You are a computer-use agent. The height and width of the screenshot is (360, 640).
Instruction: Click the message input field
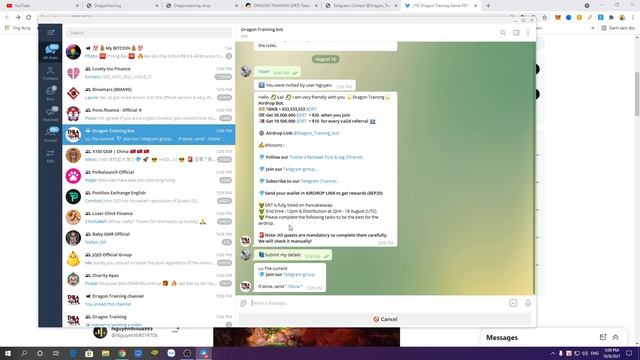click(x=378, y=303)
